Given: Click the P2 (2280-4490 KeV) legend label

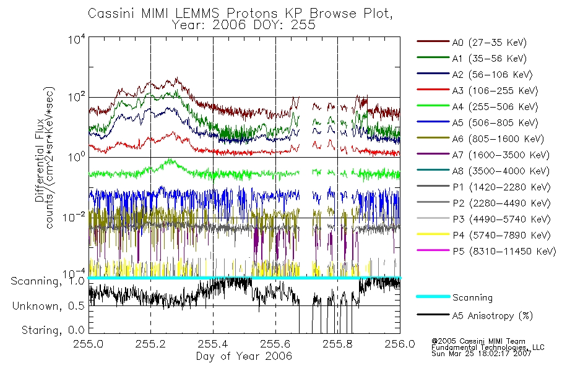Looking at the screenshot, I should pyautogui.click(x=501, y=203).
